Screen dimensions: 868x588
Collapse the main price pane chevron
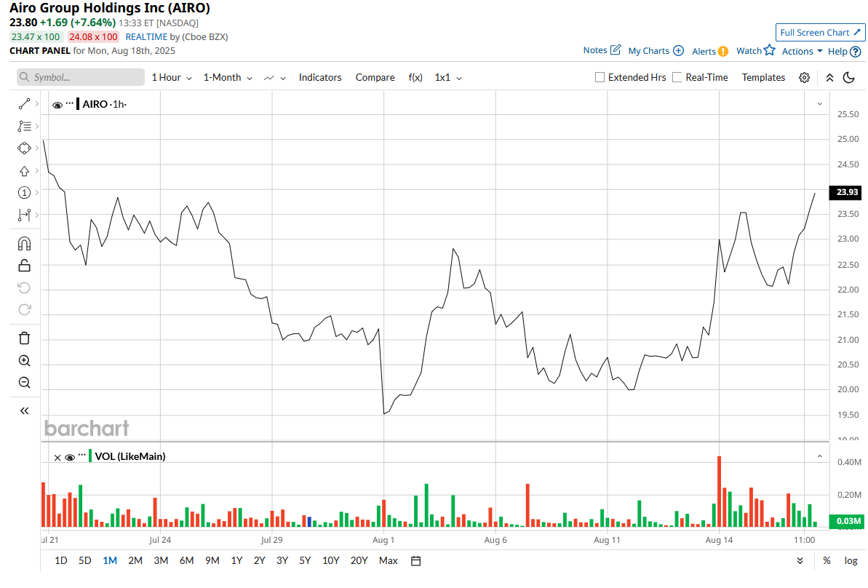coord(820,104)
